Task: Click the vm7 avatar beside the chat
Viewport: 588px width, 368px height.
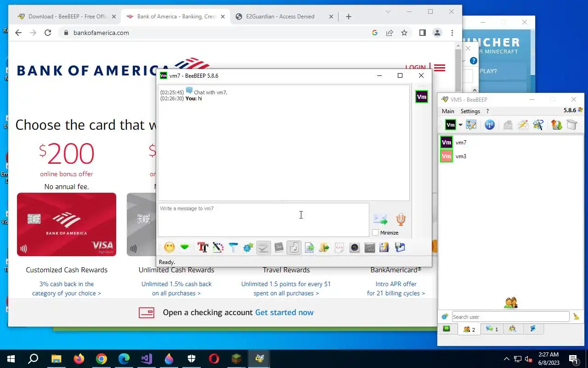Action: [x=421, y=97]
